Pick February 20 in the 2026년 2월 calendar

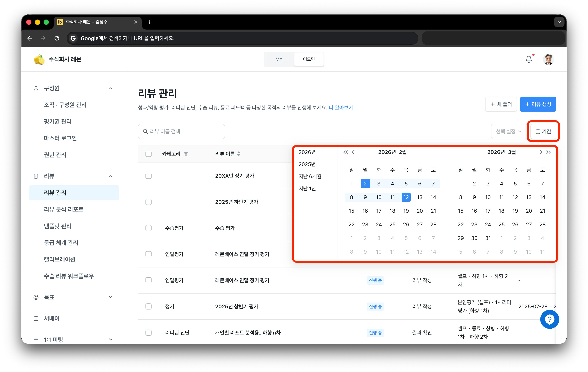420,211
